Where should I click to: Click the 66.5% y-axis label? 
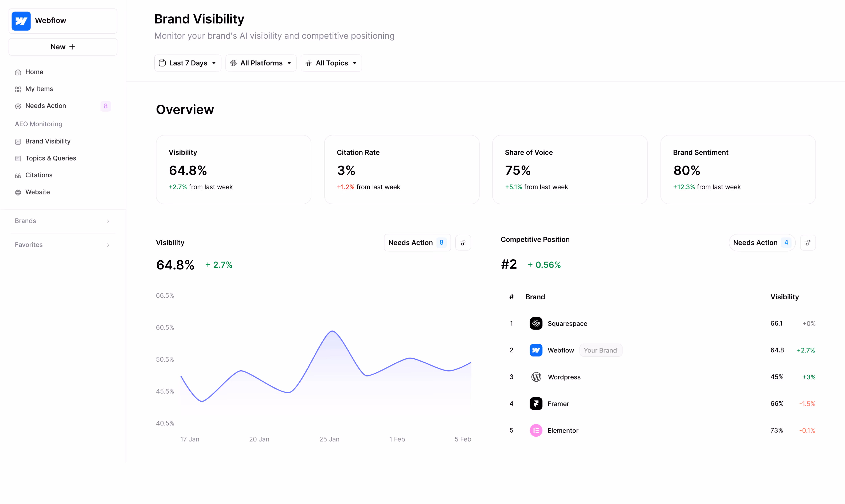point(165,296)
